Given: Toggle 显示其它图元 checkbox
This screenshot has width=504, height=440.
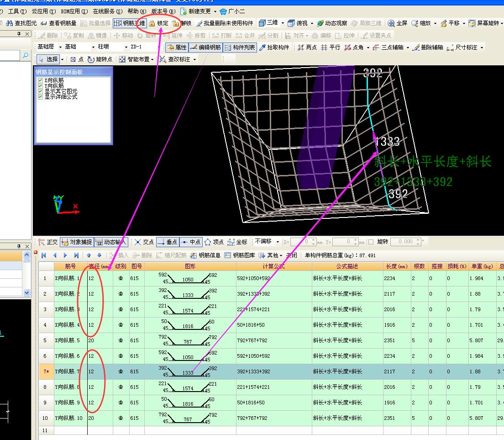Looking at the screenshot, I should point(41,91).
